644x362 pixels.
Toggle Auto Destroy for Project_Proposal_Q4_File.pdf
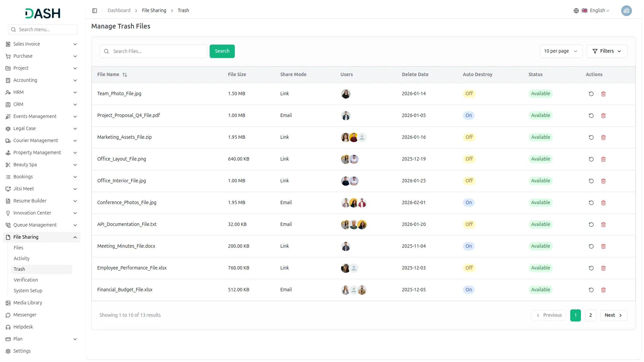(x=468, y=115)
